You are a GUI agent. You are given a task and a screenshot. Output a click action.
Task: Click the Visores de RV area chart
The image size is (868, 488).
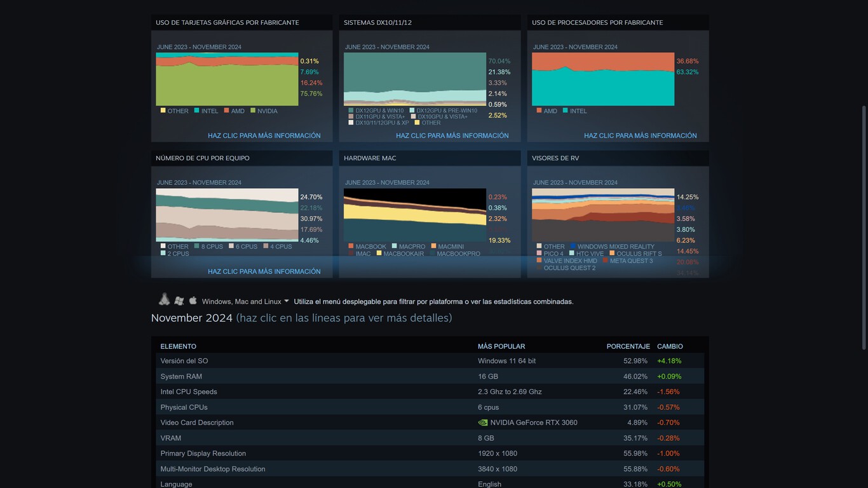(x=602, y=215)
